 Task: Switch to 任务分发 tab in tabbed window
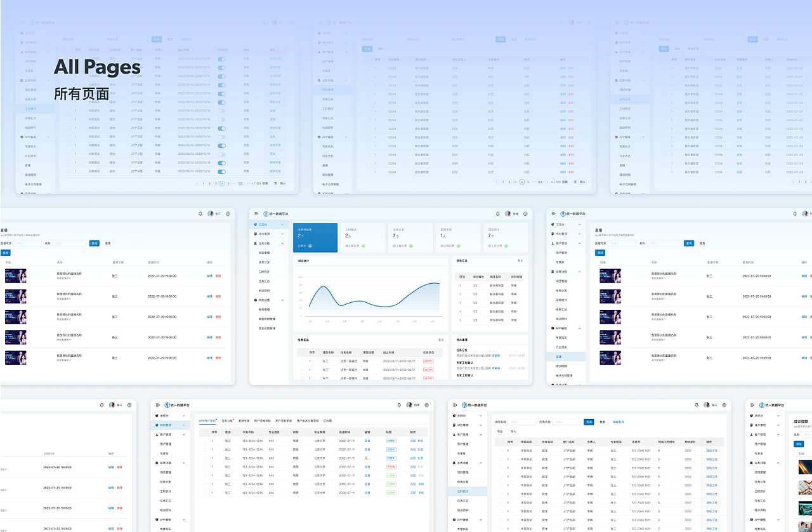tap(227, 421)
